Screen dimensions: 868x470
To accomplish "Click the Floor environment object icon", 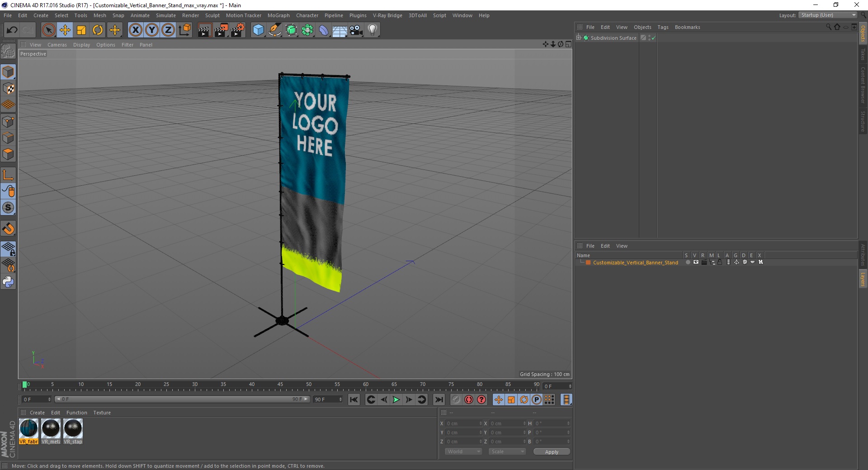I will 340,30.
